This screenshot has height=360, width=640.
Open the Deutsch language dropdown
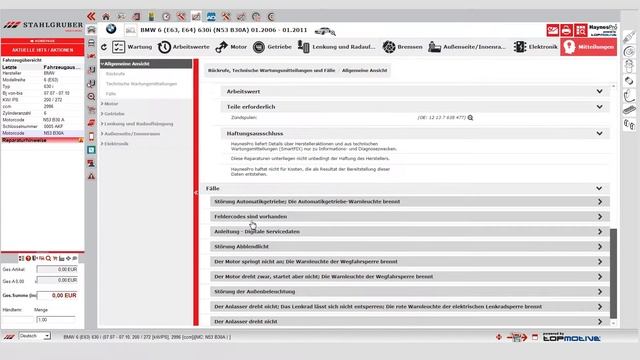(x=35, y=336)
